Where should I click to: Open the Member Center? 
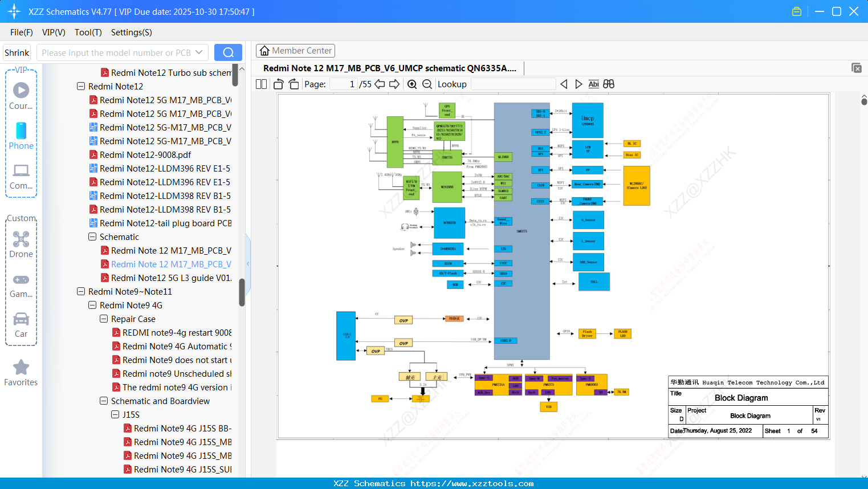point(295,51)
